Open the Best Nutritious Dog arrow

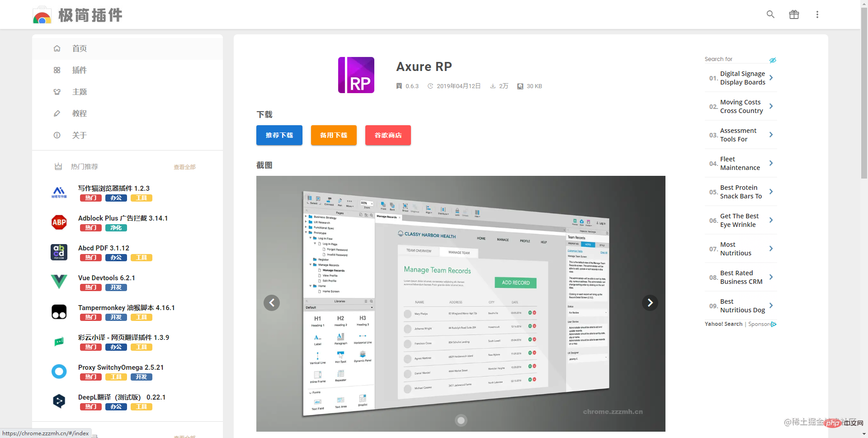tap(771, 306)
